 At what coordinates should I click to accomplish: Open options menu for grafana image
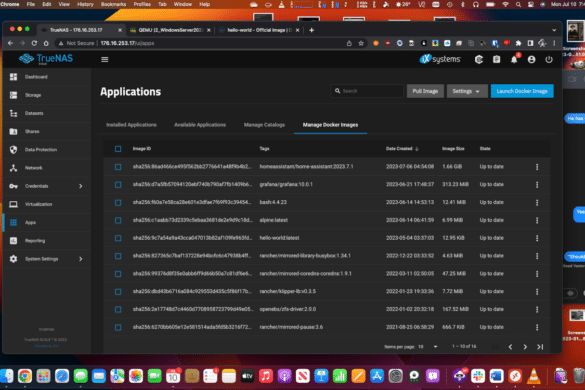[x=537, y=185]
